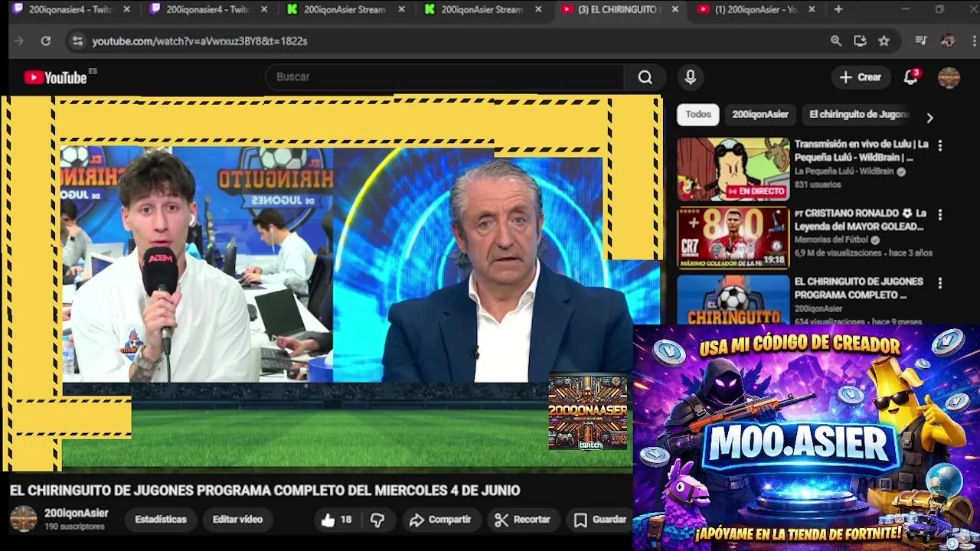
Task: Search with the magnifying glass button
Action: 645,77
